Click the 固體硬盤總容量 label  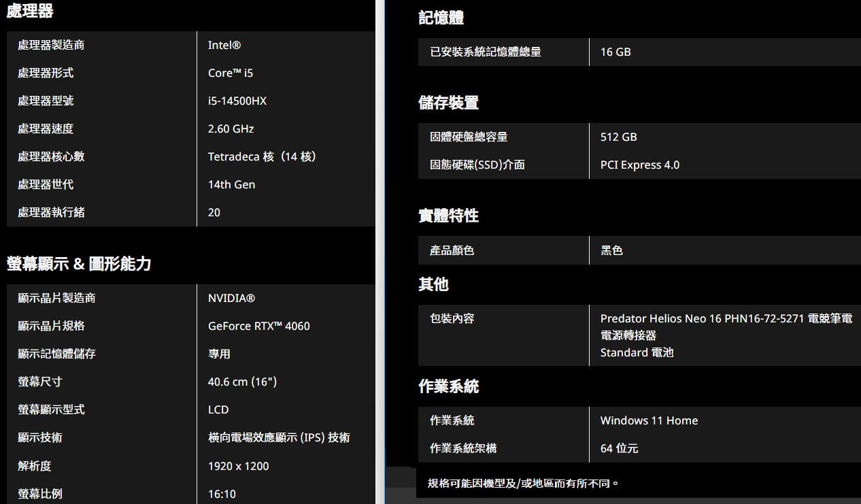click(x=469, y=137)
